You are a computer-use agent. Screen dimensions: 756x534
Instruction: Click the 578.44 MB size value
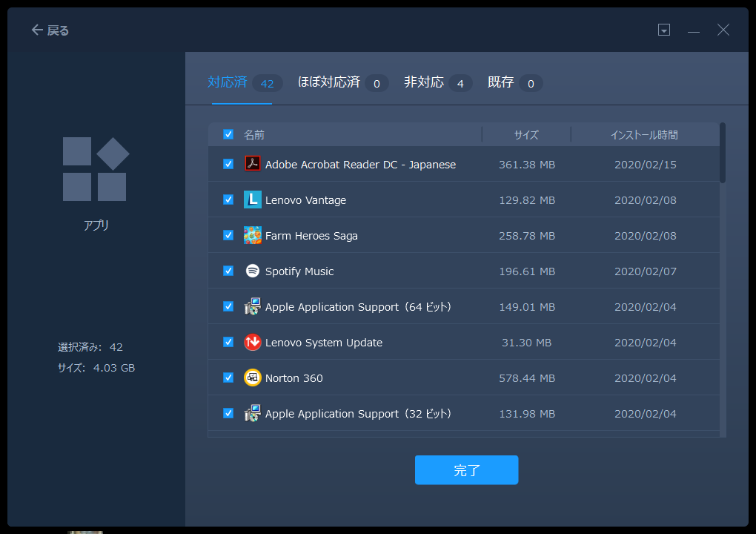coord(526,378)
